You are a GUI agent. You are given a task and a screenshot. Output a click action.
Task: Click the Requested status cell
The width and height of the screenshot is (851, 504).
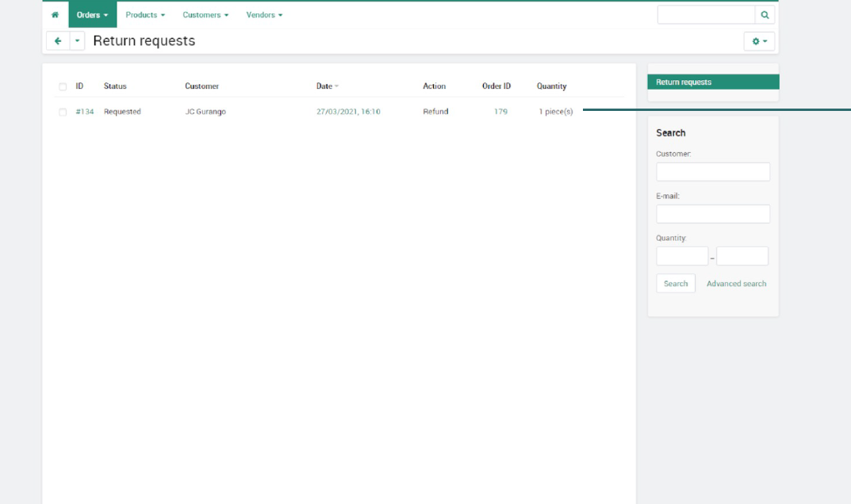(x=122, y=111)
